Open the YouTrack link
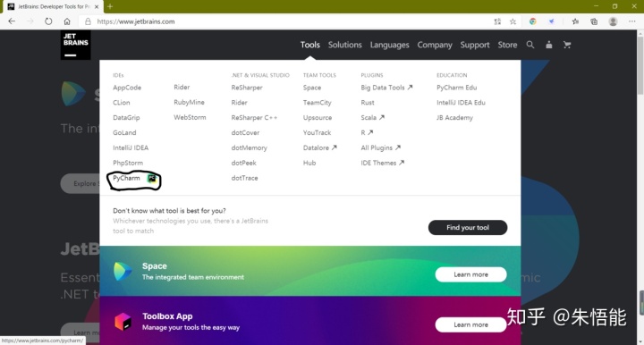 [x=317, y=132]
